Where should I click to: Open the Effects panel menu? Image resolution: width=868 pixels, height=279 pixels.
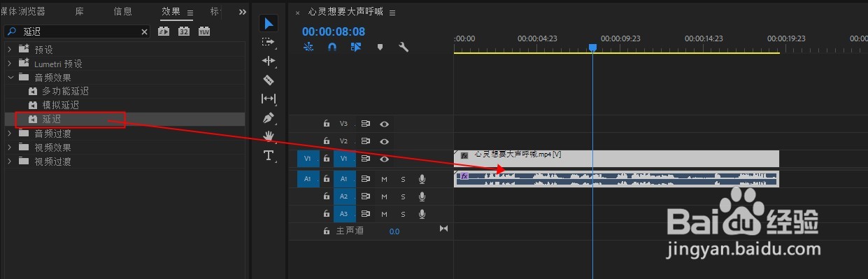190,12
